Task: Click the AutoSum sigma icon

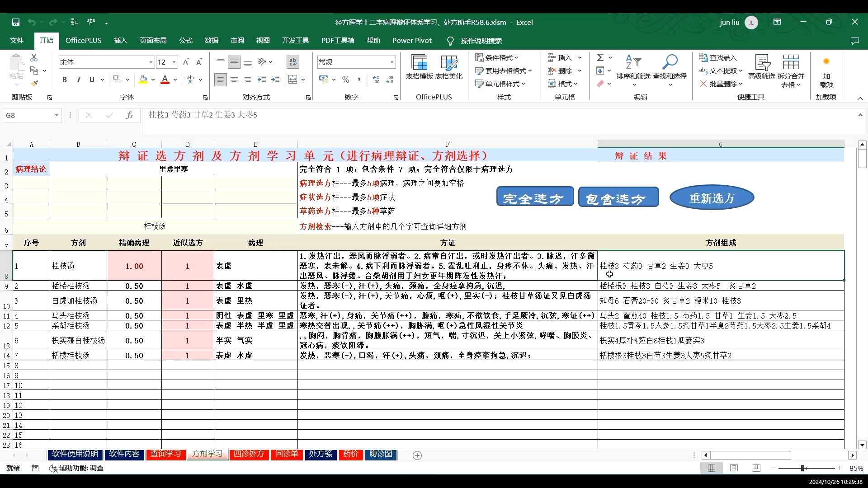Action: [600, 58]
